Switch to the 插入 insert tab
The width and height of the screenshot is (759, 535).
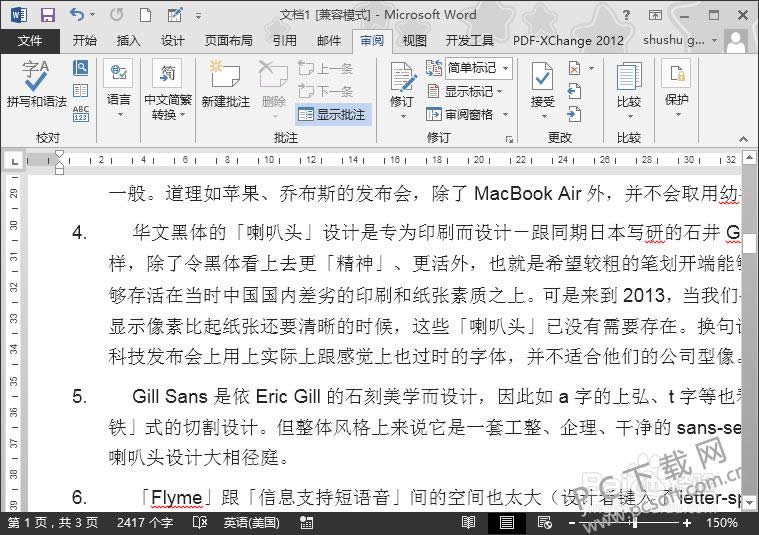tap(128, 41)
